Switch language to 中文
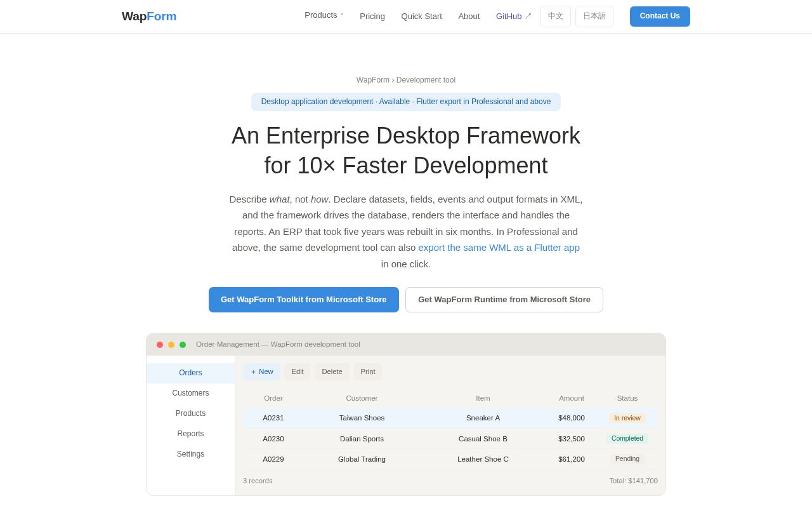The image size is (812, 508). pyautogui.click(x=556, y=17)
